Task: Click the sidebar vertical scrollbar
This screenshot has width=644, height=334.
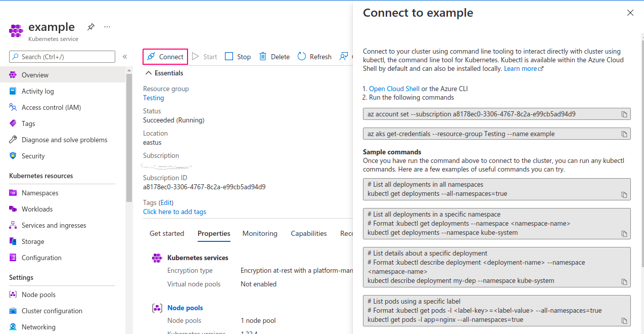Action: 129,137
